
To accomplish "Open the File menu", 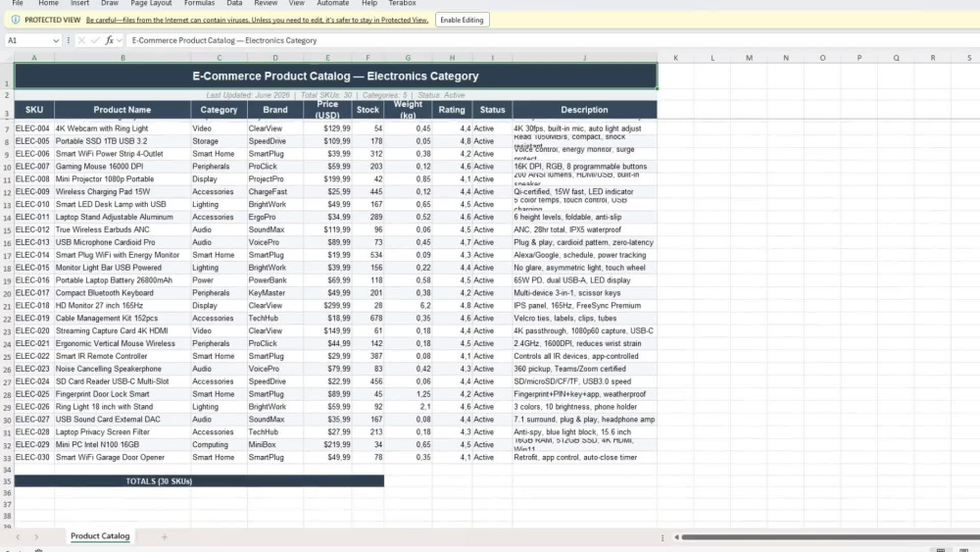I will [18, 3].
